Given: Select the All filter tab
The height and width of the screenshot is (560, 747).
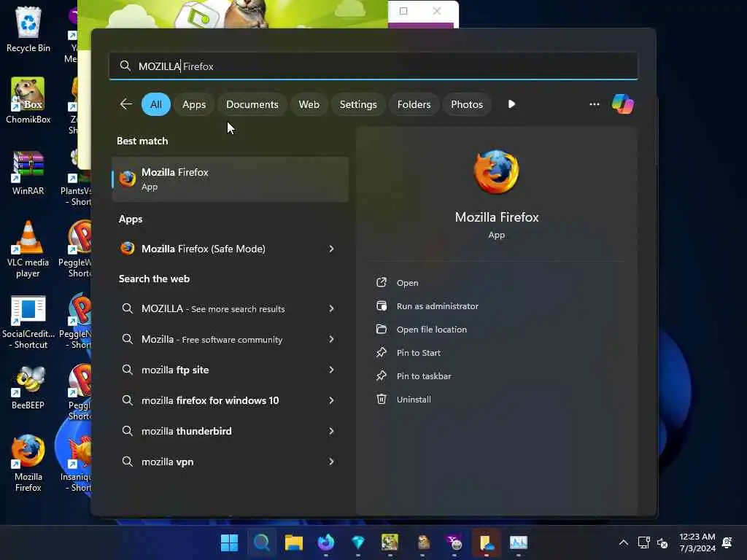Looking at the screenshot, I should tap(156, 104).
